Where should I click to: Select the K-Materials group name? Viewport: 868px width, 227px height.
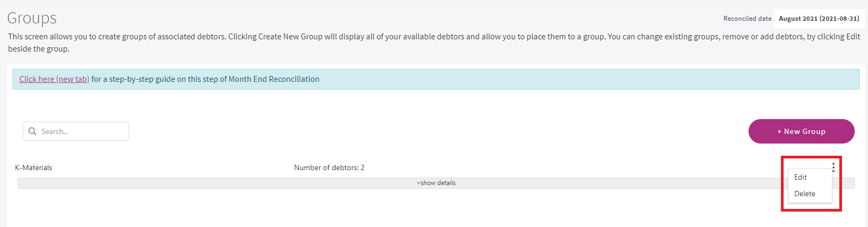[33, 167]
